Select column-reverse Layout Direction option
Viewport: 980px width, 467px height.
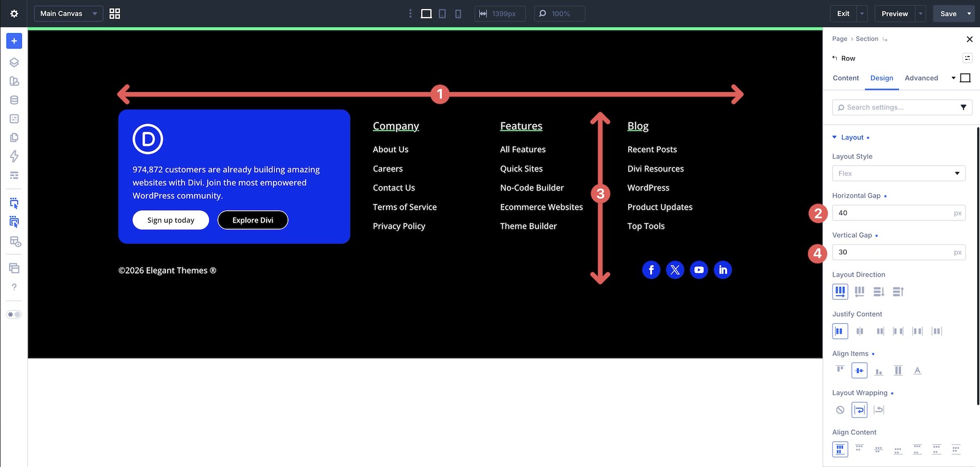tap(898, 292)
